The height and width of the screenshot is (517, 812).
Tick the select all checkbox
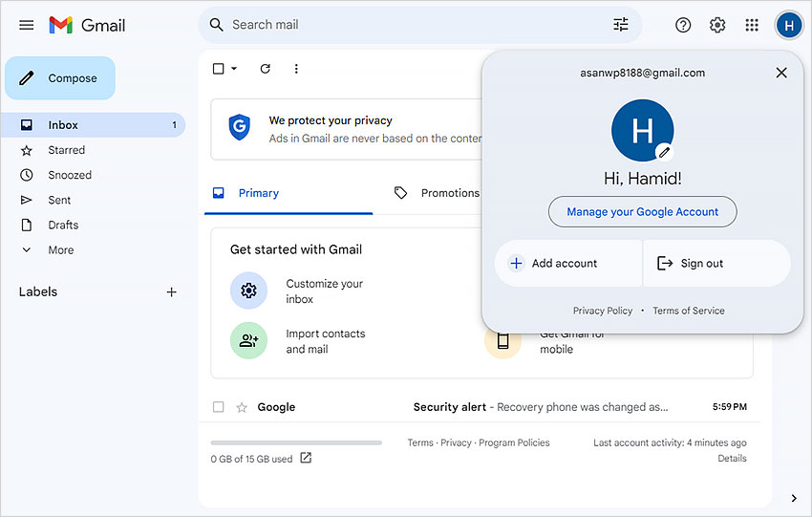(219, 69)
